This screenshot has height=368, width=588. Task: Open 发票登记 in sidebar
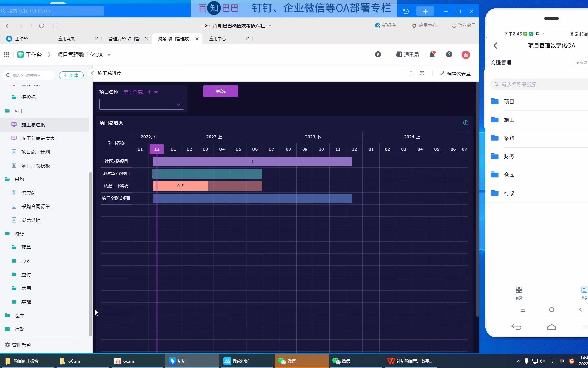[x=31, y=220]
